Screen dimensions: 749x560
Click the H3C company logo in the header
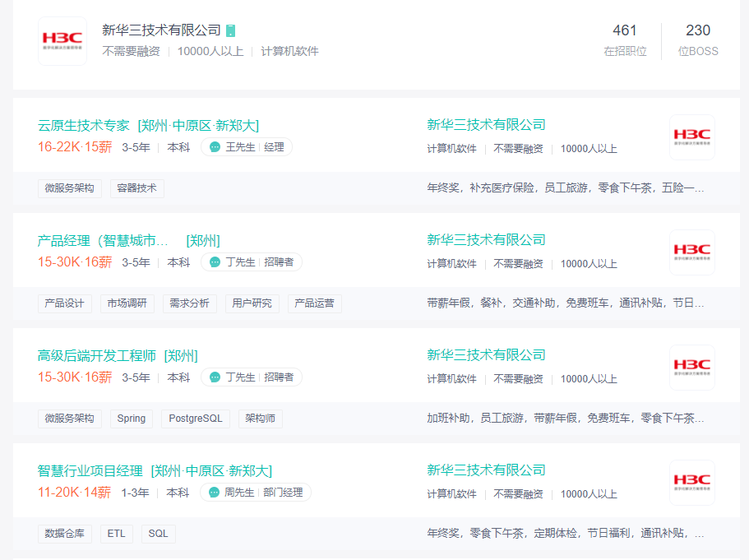[x=62, y=41]
